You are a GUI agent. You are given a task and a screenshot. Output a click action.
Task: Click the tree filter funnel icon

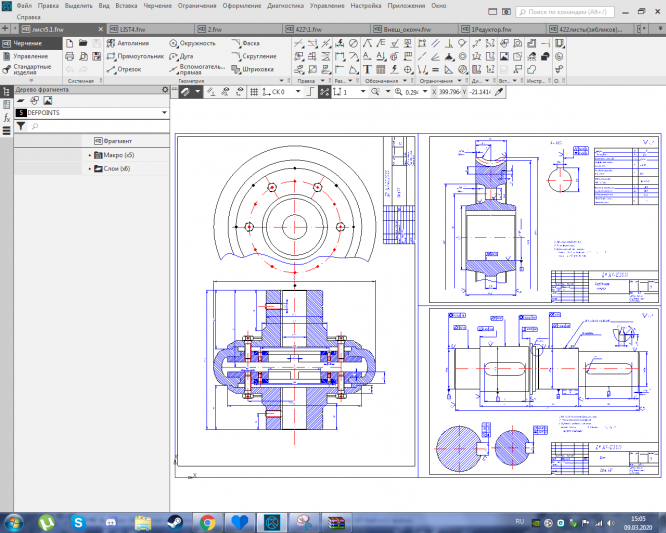tap(21, 127)
